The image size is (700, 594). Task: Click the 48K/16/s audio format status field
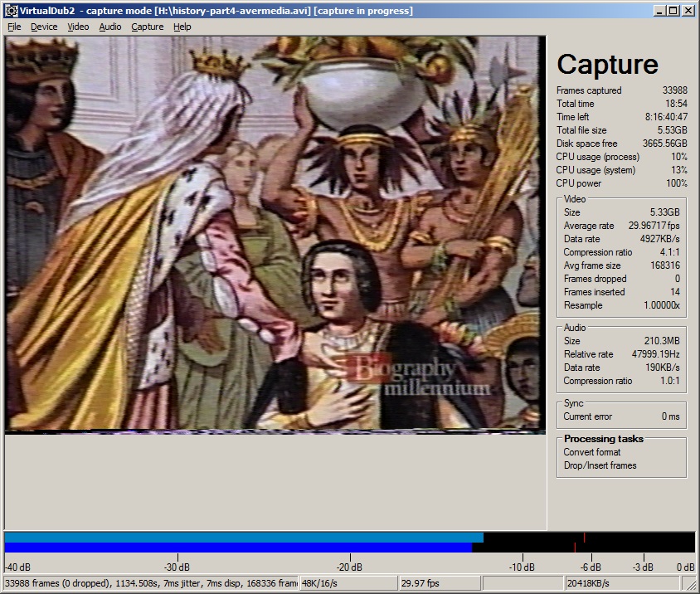348,583
